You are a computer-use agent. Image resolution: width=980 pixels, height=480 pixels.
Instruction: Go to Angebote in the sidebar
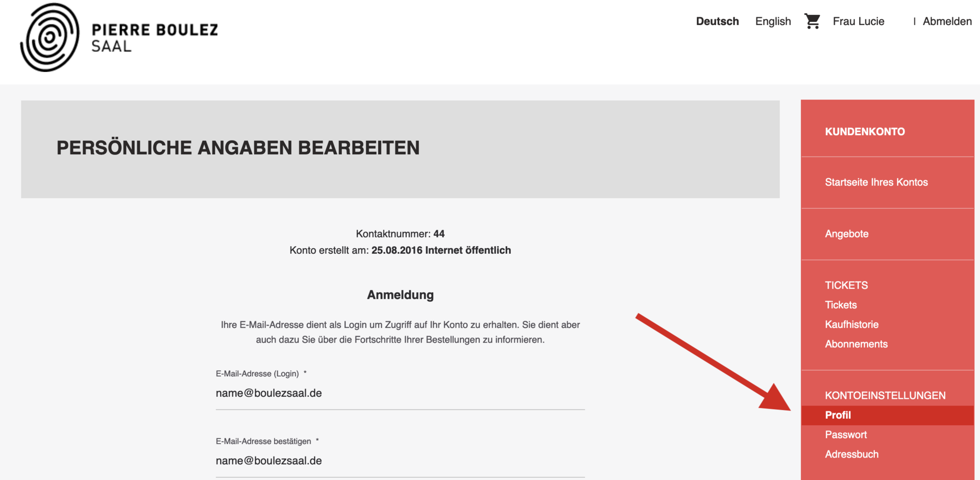pyautogui.click(x=846, y=234)
